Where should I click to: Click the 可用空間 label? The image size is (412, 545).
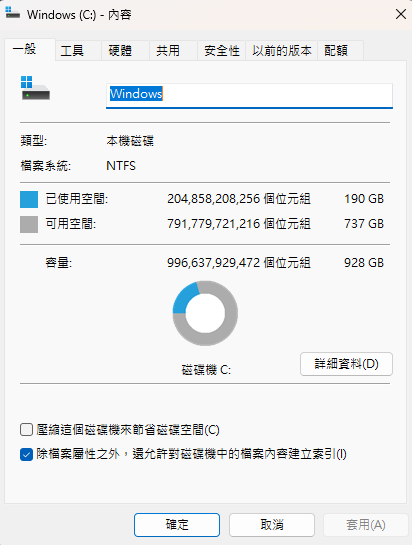pos(71,224)
